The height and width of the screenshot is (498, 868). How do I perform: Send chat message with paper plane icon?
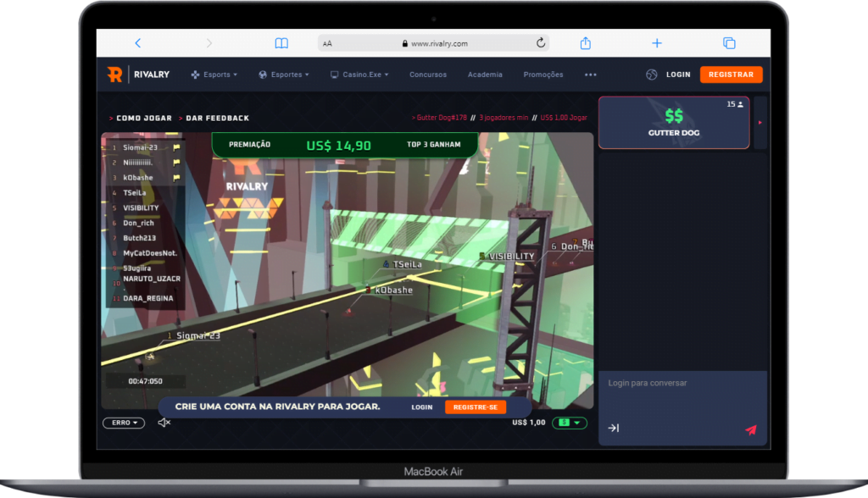coord(751,430)
